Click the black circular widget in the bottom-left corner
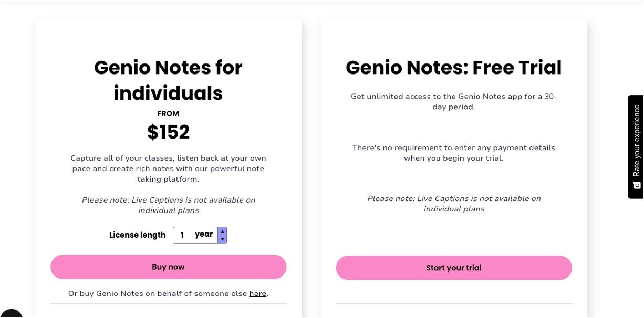 9,315
